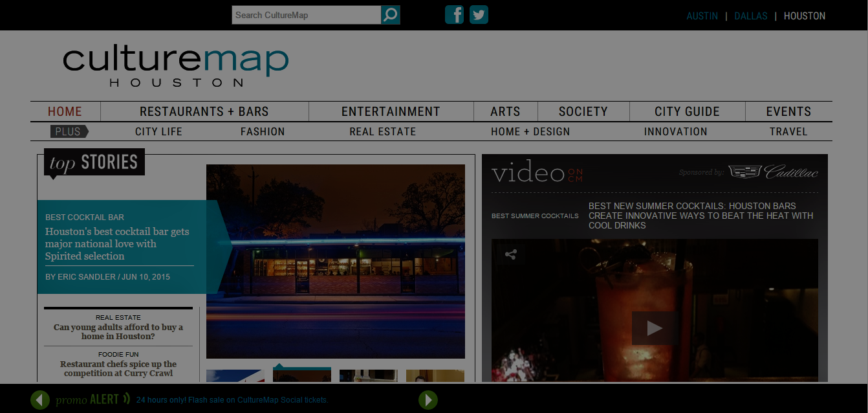
Task: Open the featured cocktail bar photo
Action: pos(336,262)
